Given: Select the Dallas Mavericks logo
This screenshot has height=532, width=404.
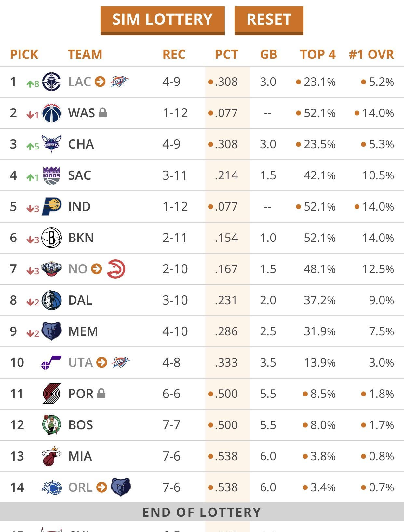Looking at the screenshot, I should click(x=51, y=300).
